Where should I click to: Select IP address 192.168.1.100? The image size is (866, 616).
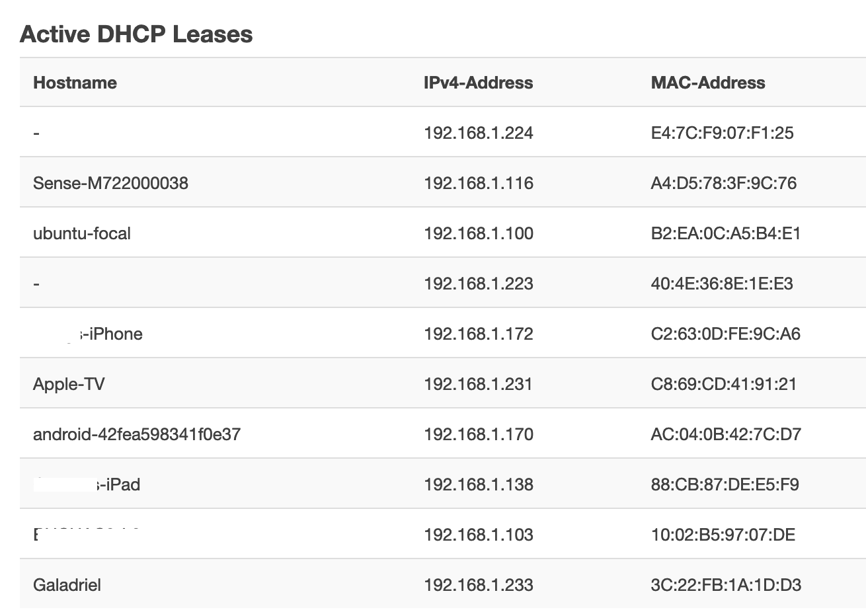(479, 233)
